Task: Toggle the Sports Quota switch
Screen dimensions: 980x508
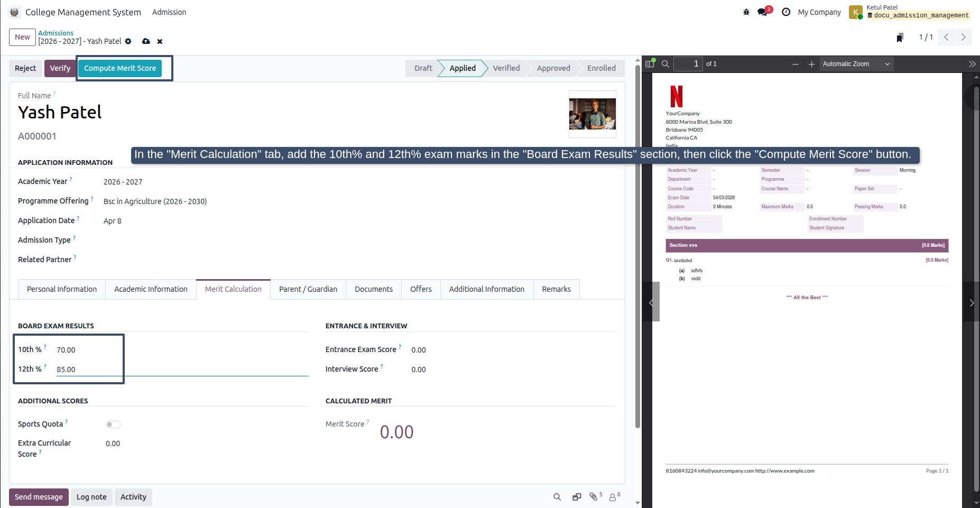Action: point(113,424)
